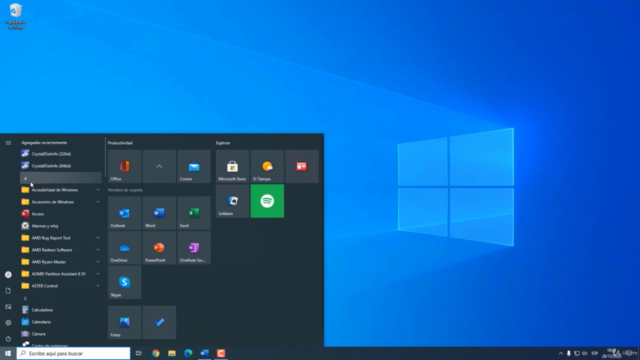Open File Explorer from the taskbar

click(172, 353)
